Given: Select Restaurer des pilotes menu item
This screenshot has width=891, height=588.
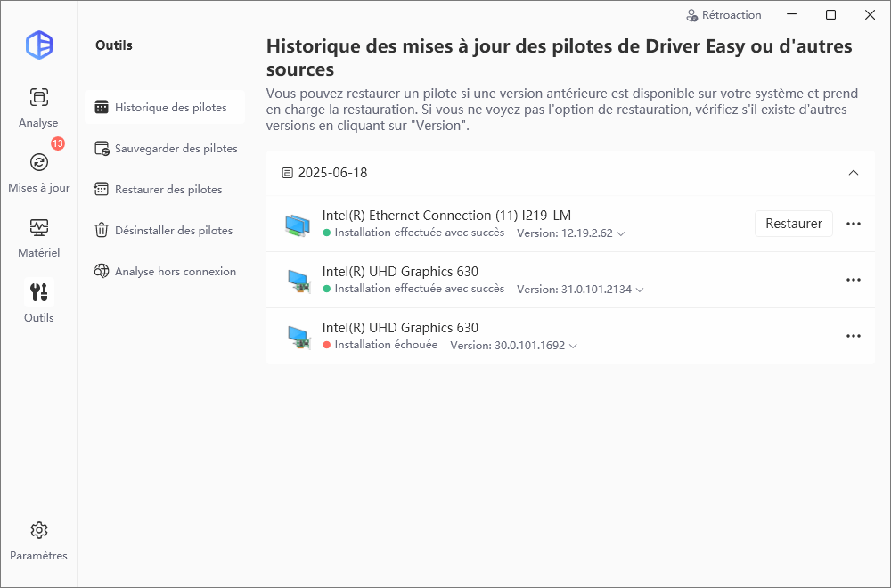Looking at the screenshot, I should (165, 189).
